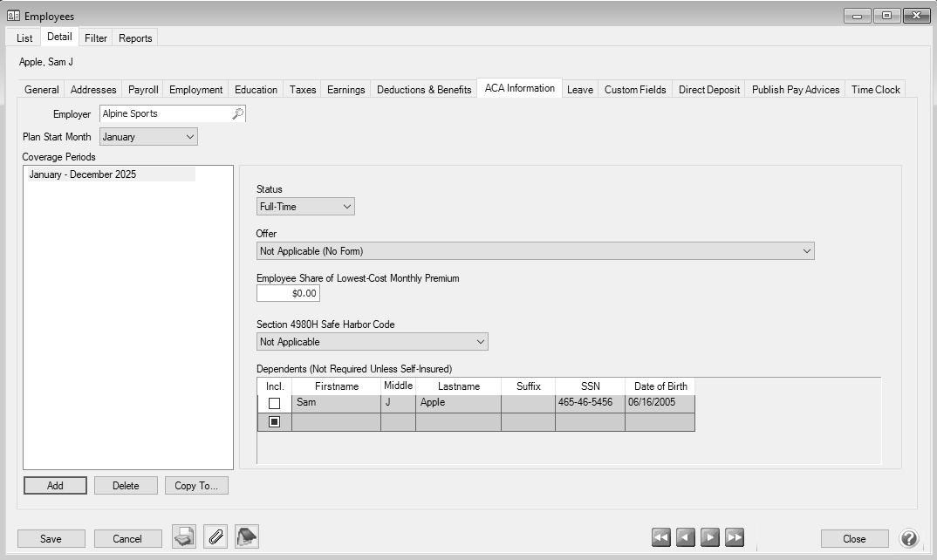Jump to the last employee record
937x560 pixels.
(735, 537)
